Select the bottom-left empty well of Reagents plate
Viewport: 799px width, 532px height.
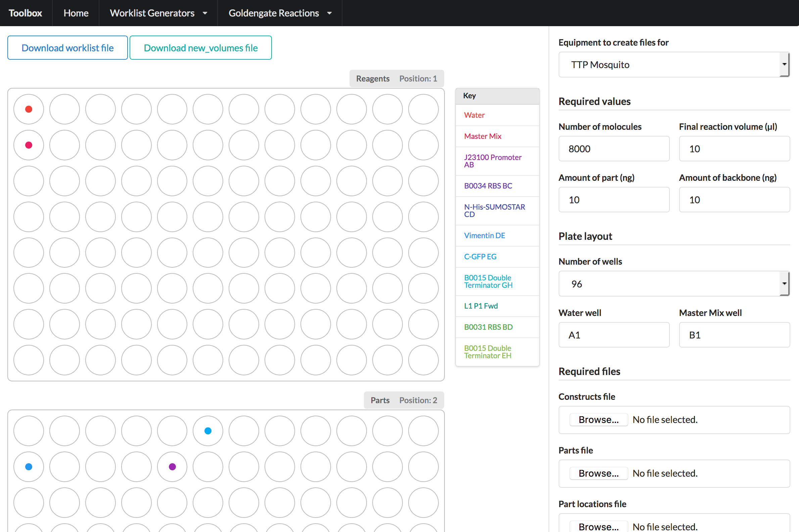tap(29, 360)
